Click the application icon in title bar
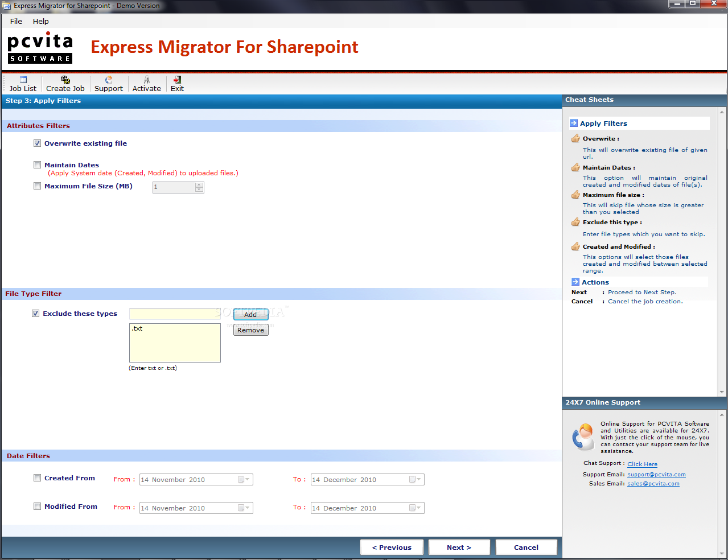 pos(7,6)
